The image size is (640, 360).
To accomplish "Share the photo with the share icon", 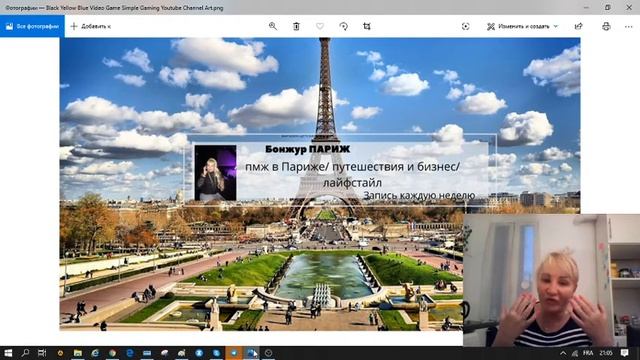I will [x=578, y=26].
